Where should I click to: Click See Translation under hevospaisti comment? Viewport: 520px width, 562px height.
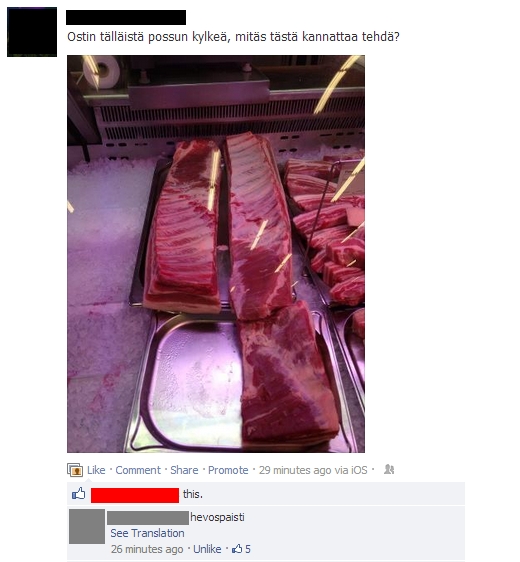[x=147, y=533]
